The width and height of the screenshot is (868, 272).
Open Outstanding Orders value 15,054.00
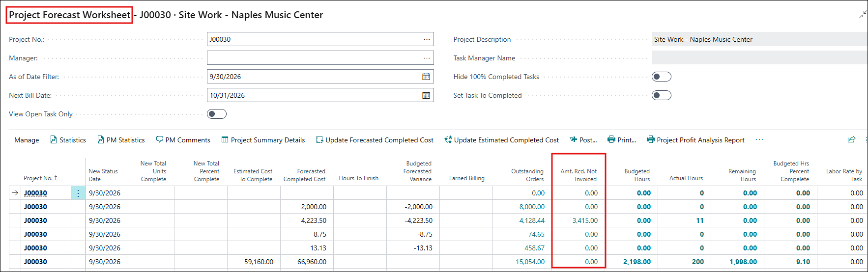pos(530,262)
